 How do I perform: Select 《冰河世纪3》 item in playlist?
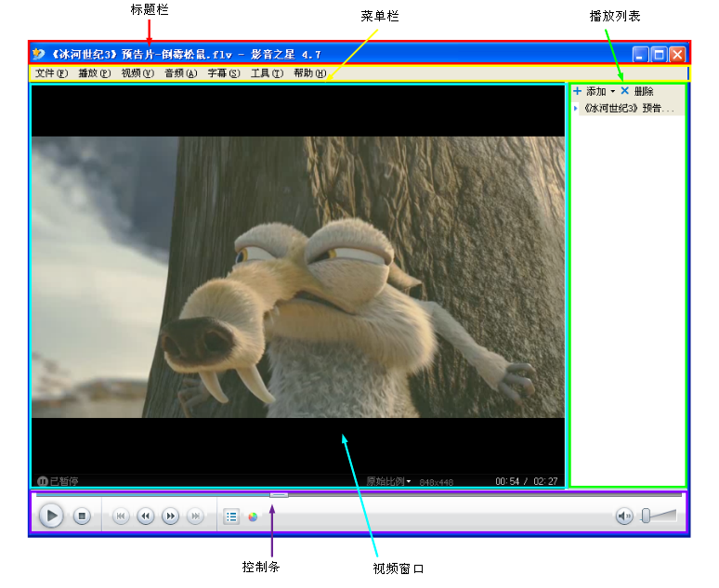pos(629,108)
